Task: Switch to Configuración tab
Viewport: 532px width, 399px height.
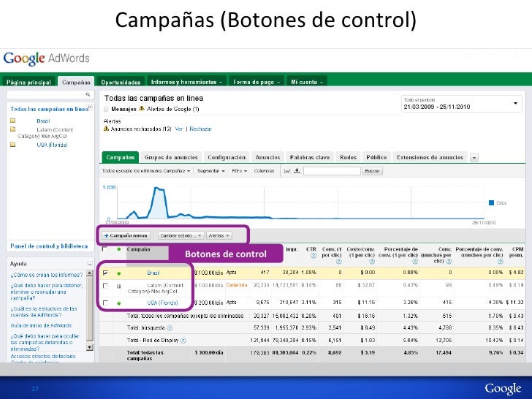Action: (x=227, y=157)
